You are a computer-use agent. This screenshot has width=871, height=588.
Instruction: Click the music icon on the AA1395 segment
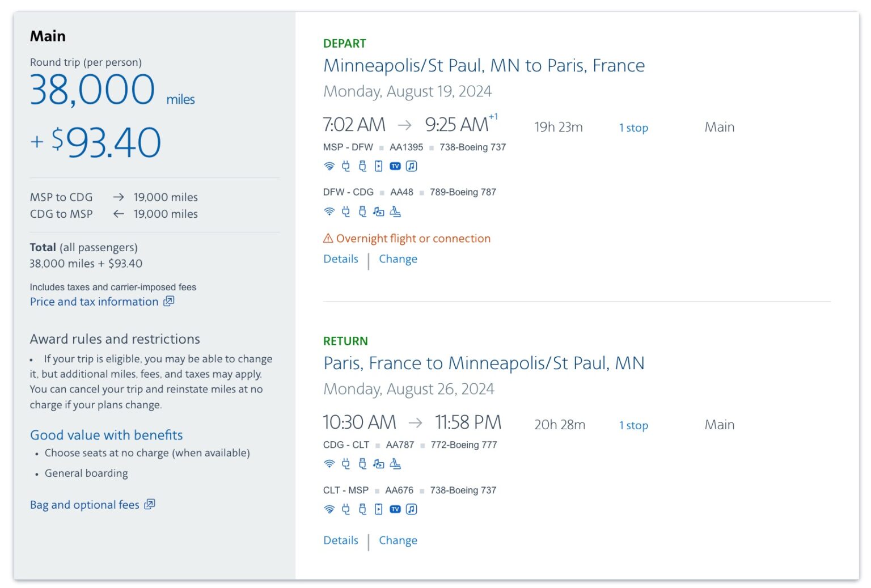point(411,166)
